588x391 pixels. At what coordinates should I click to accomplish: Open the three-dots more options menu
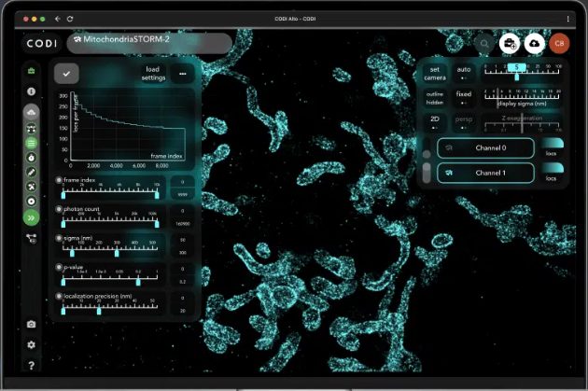[x=182, y=74]
